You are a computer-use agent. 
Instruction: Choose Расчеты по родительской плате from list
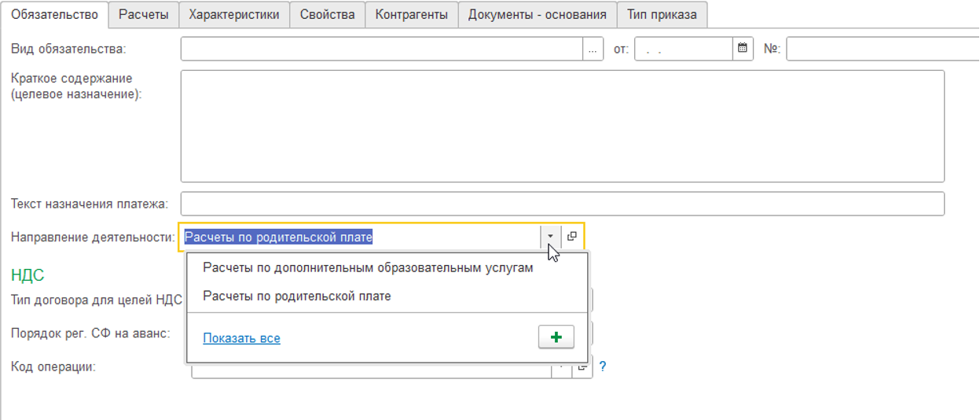click(x=296, y=297)
